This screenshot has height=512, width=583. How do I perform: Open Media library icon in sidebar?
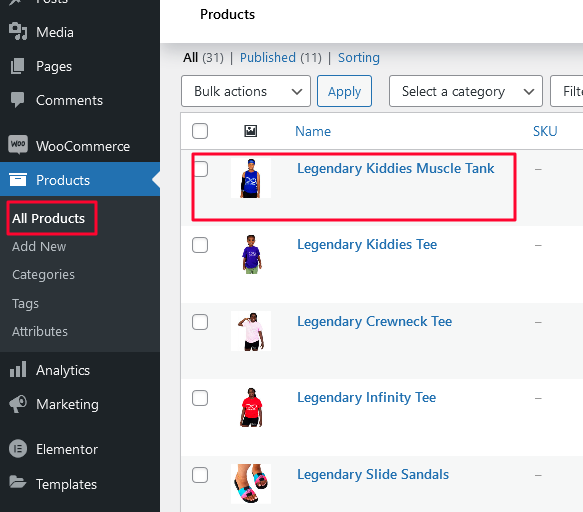click(x=18, y=32)
